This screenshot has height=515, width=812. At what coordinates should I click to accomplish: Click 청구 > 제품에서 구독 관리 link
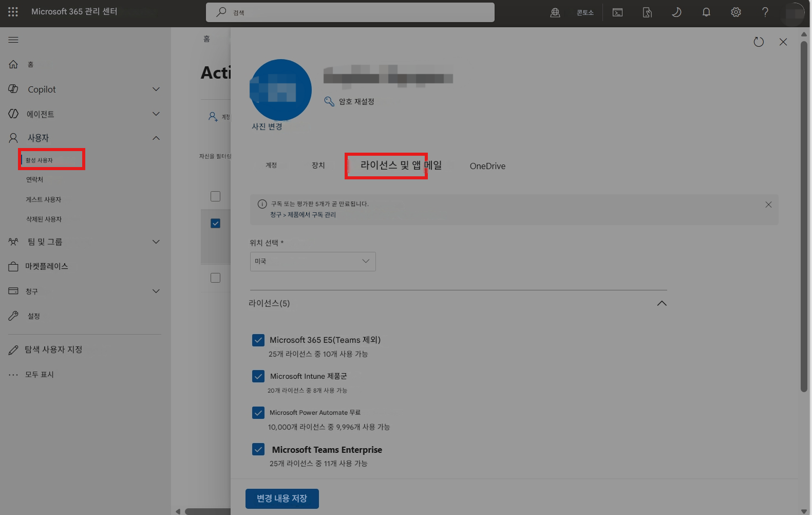pos(303,215)
